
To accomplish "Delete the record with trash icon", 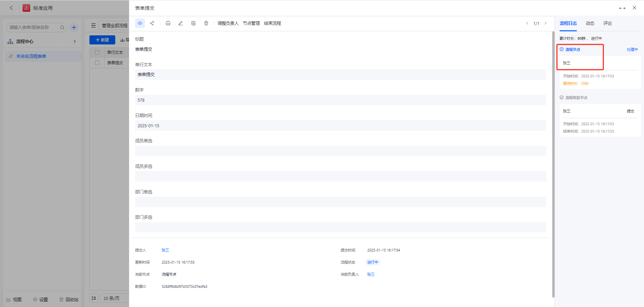I will pos(206,23).
